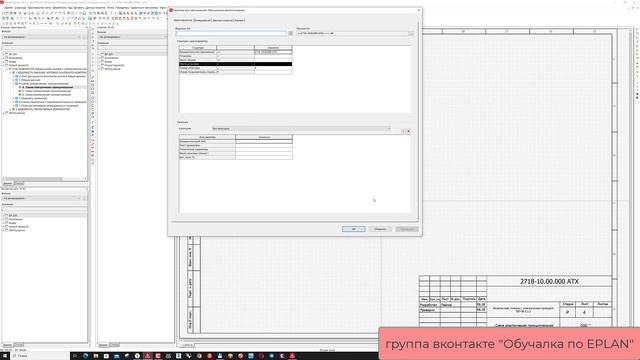Viewport: 640px width, 360px height.
Task: Open browse button beside the pages filter dropdown
Action: 84,37
